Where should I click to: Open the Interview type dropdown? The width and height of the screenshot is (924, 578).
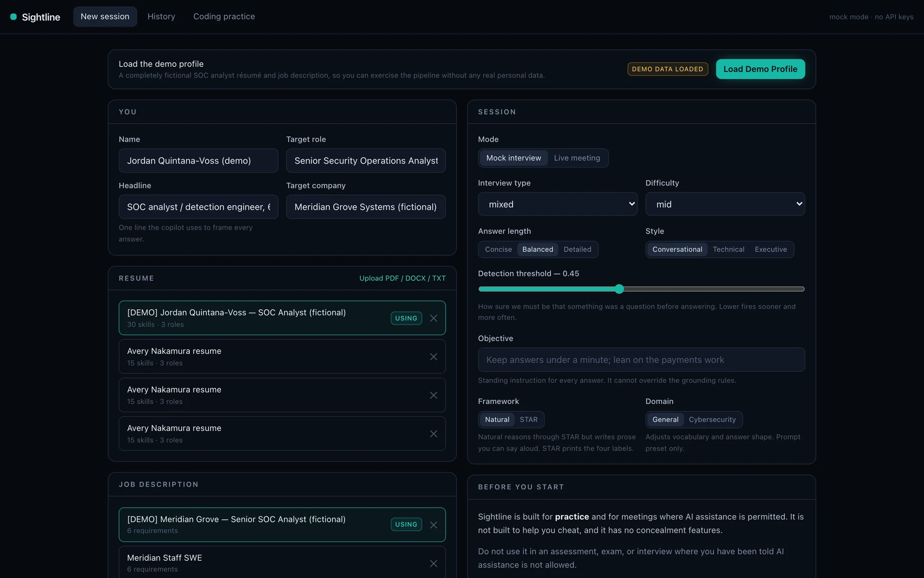point(557,204)
